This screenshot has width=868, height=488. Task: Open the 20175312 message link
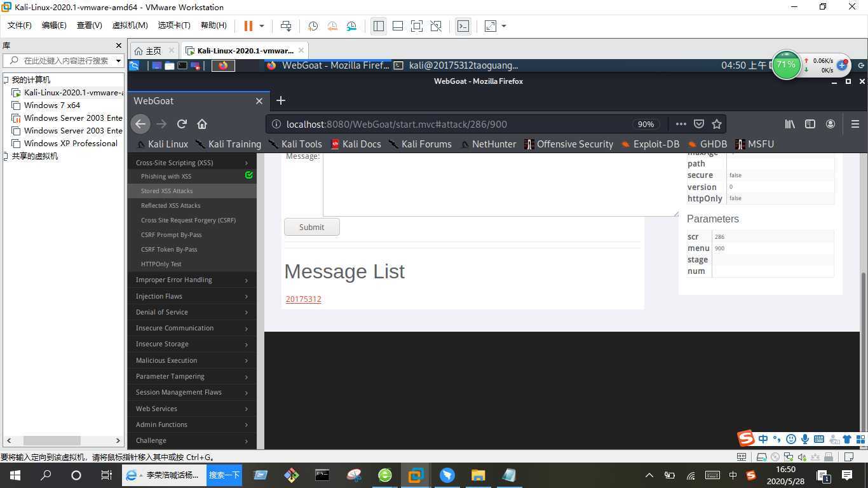tap(303, 299)
